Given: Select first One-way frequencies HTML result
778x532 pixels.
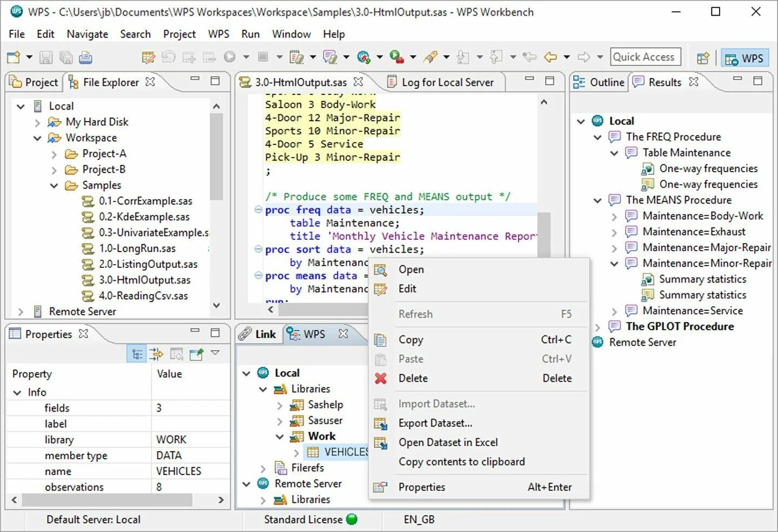Looking at the screenshot, I should (708, 169).
